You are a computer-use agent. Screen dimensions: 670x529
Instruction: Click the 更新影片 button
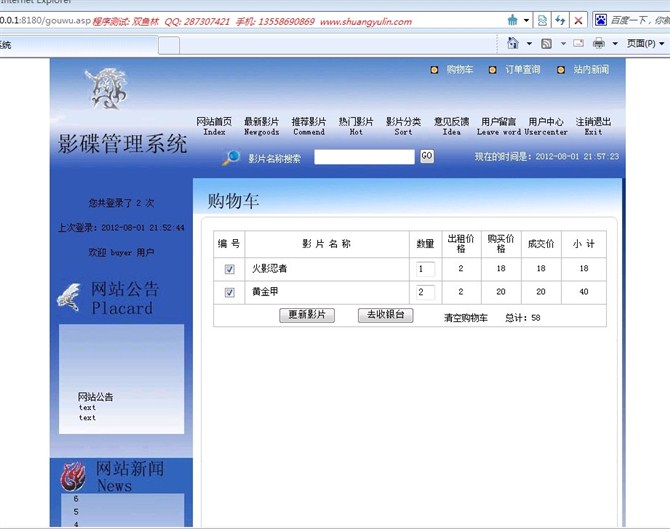click(x=307, y=315)
